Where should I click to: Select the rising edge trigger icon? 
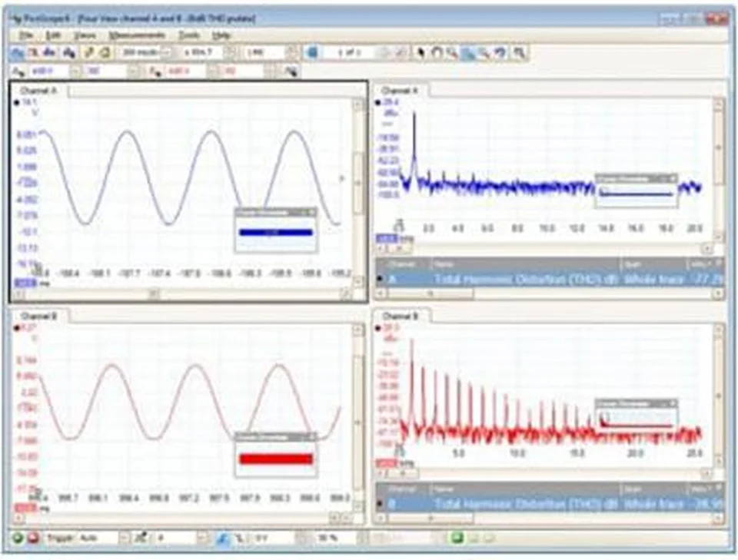tap(221, 538)
